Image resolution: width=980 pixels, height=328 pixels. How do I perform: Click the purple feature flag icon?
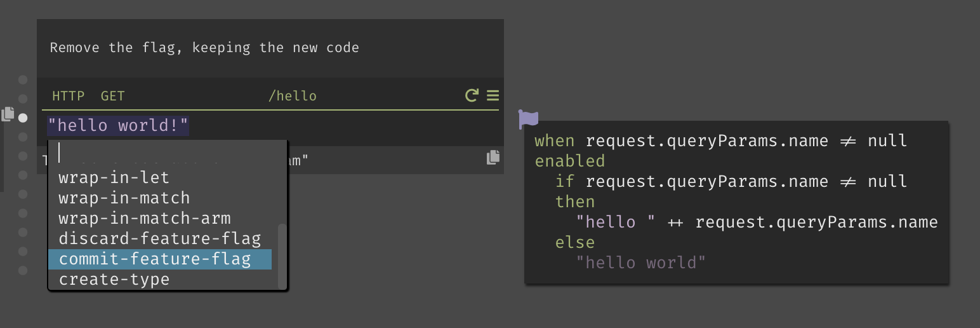click(x=528, y=119)
